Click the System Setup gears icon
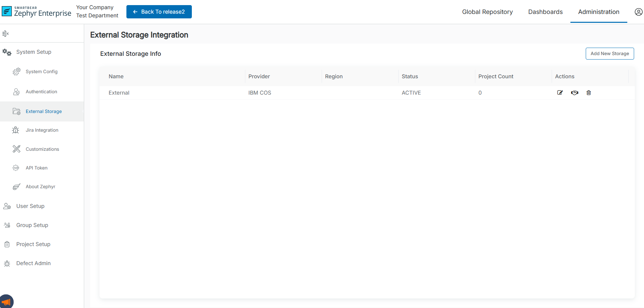Viewport: 644px width, 308px height. click(7, 52)
